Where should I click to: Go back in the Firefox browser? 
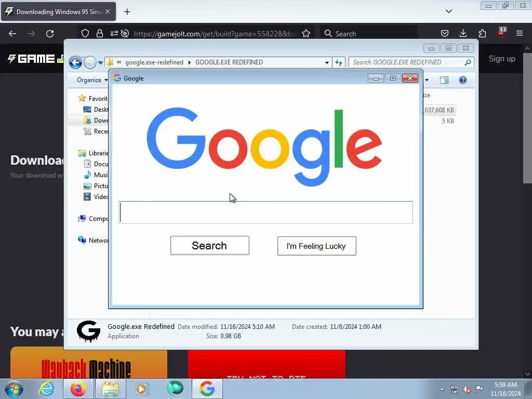(12, 34)
